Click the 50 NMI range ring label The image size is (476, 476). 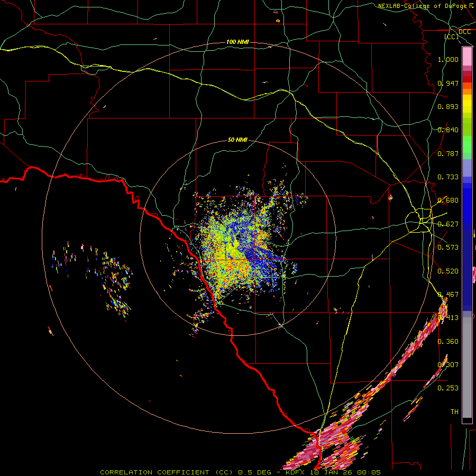[x=237, y=140]
